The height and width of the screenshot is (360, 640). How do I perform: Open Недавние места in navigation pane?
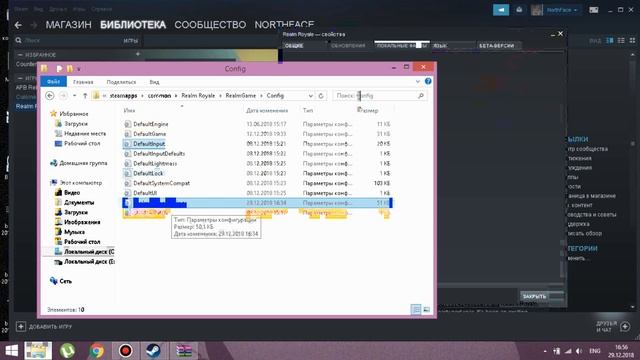[84, 133]
